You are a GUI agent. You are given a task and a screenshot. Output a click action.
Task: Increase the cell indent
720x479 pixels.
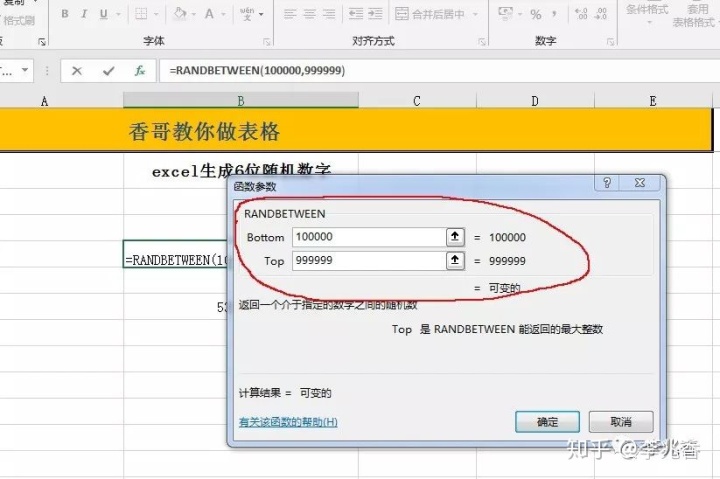(375, 14)
